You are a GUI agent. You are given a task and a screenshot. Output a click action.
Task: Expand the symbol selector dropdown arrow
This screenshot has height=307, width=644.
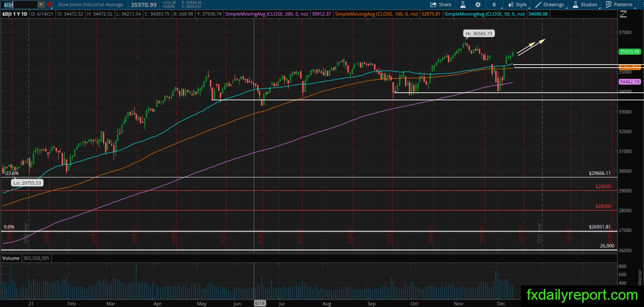click(x=41, y=5)
